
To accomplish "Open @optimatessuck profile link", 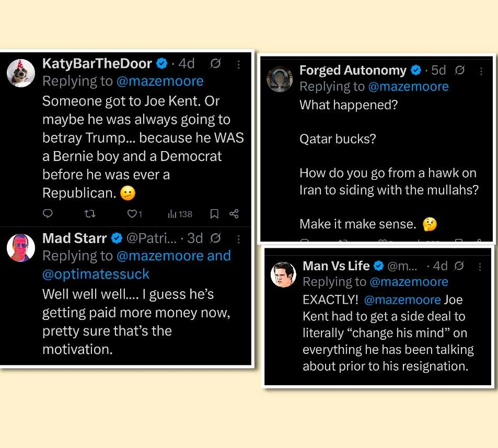I will tap(96, 274).
